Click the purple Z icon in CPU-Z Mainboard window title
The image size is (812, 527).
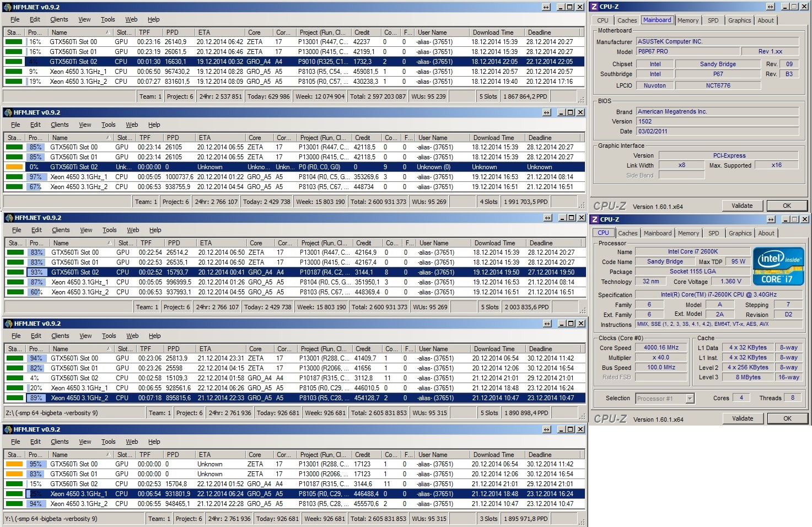pyautogui.click(x=594, y=7)
